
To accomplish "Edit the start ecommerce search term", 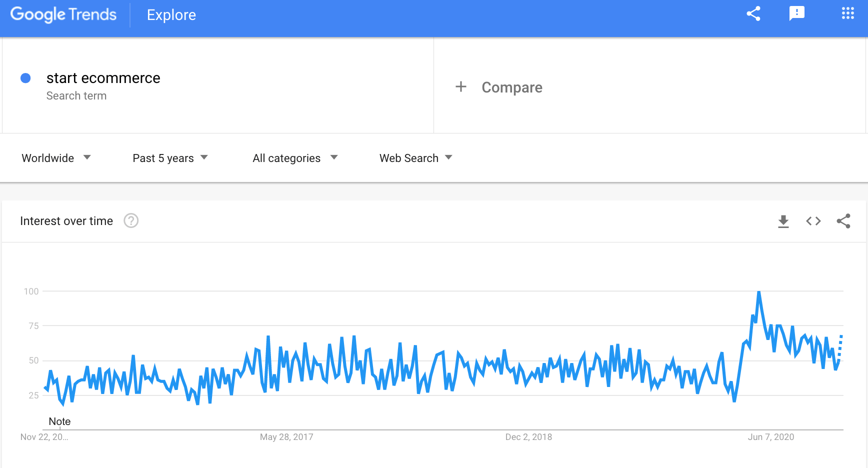I will [x=103, y=78].
